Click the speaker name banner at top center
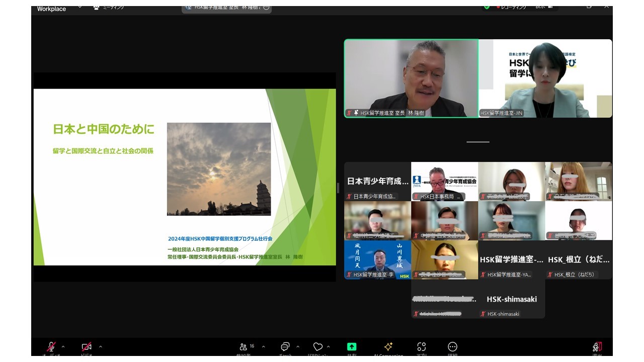644x362 pixels. click(x=226, y=8)
